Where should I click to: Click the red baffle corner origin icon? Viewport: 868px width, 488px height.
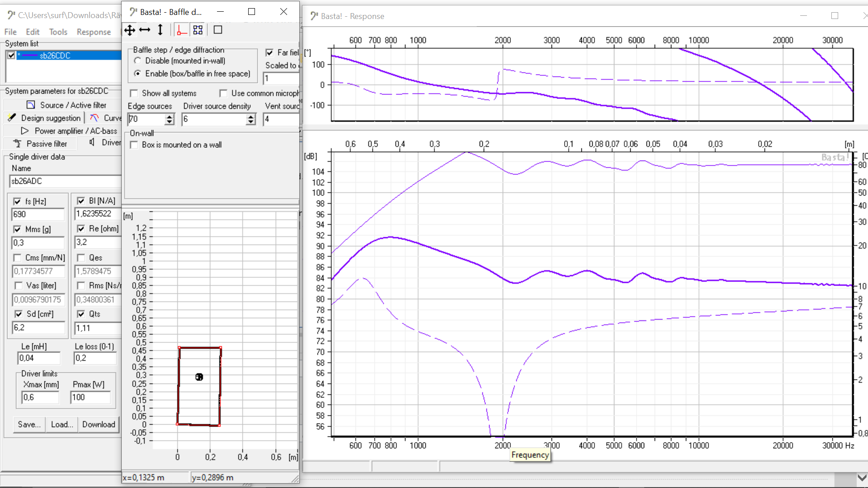[182, 30]
